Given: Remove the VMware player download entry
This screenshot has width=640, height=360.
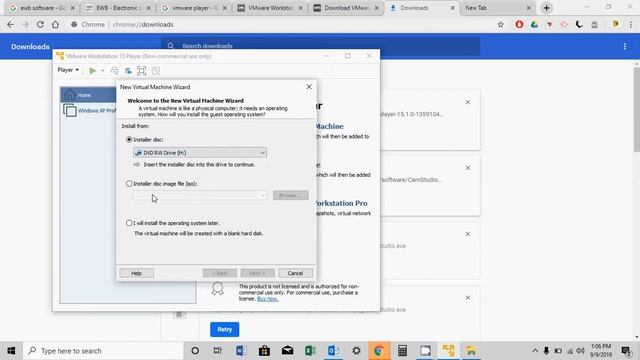Looking at the screenshot, I should pyautogui.click(x=468, y=102).
